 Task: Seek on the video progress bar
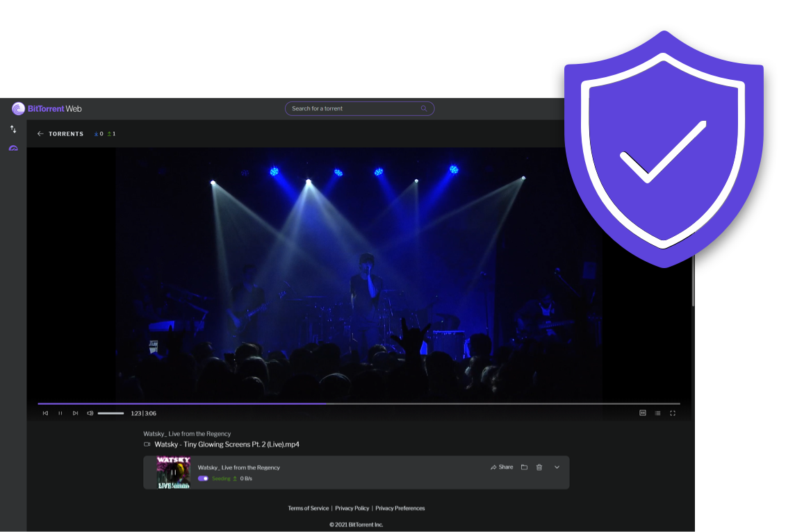359,404
